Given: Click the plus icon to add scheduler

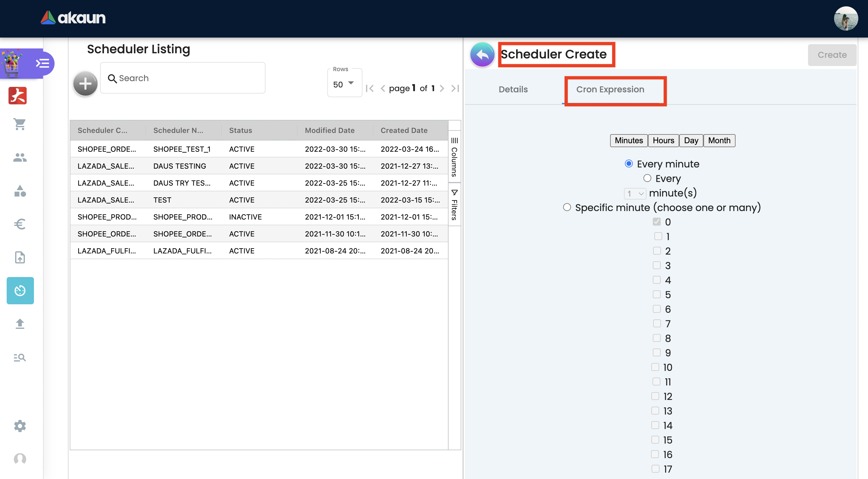Looking at the screenshot, I should (x=85, y=84).
